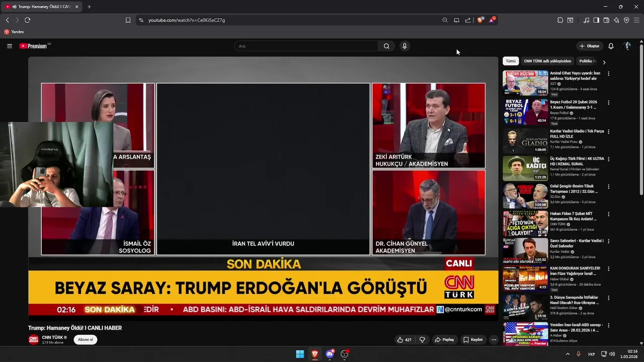Open the Yandex bookmark in bookmarks bar
Viewport: 644px width, 362px height.
point(14,32)
